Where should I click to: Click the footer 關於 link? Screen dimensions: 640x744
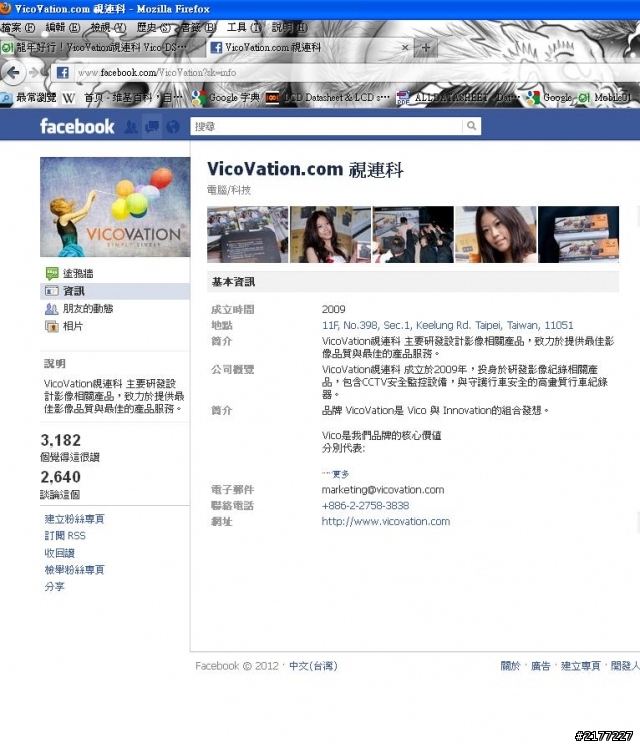tap(510, 666)
